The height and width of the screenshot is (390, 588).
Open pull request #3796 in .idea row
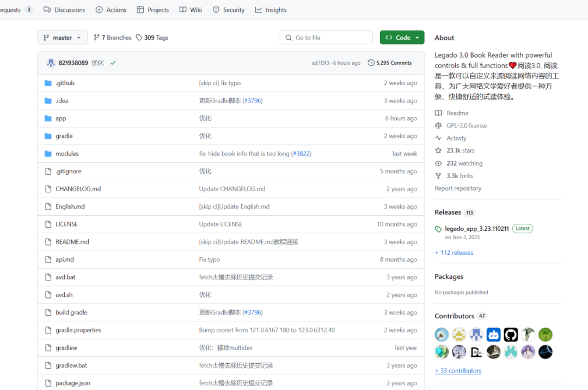(x=253, y=101)
